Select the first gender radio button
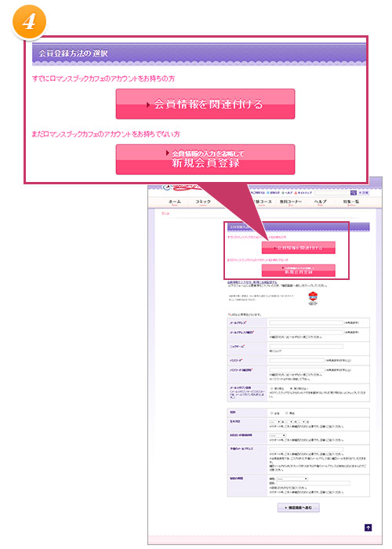 point(271,413)
